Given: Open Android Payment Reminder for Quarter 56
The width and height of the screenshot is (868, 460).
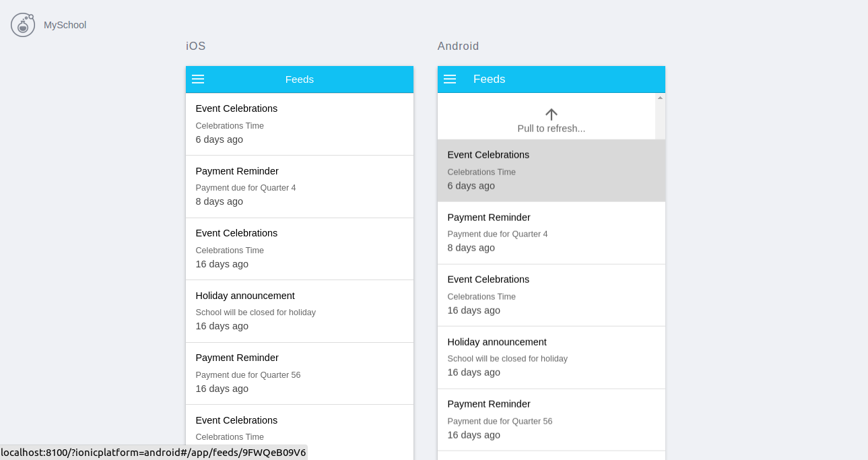Looking at the screenshot, I should tap(552, 420).
